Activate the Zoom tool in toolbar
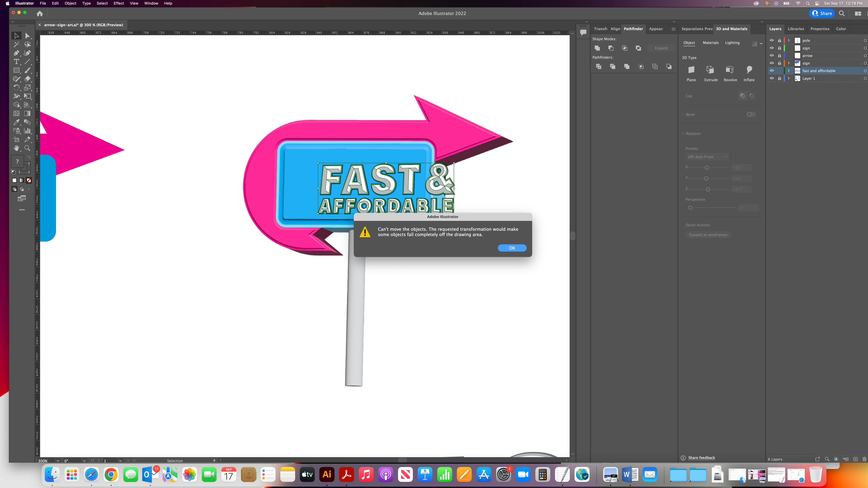 tap(27, 148)
